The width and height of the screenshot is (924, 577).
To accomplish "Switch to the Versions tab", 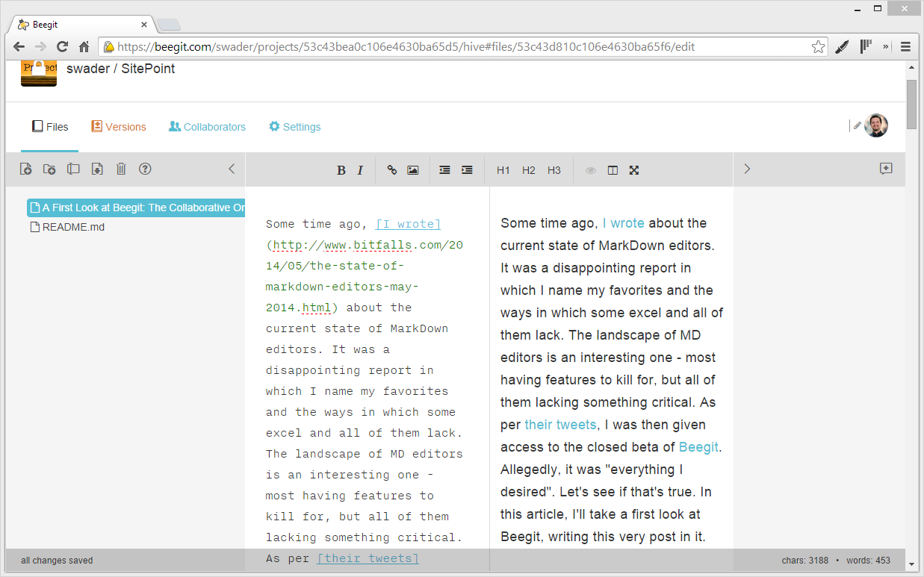I will tap(118, 127).
